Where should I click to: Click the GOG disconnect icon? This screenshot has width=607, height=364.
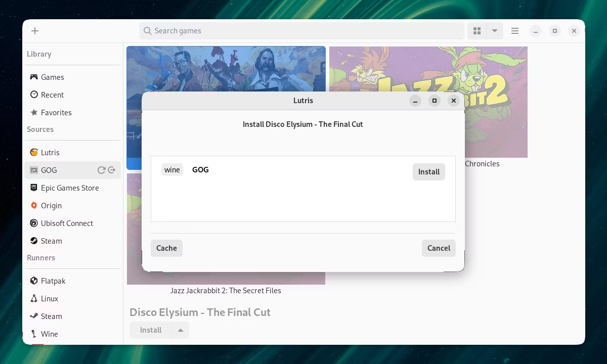pos(112,170)
